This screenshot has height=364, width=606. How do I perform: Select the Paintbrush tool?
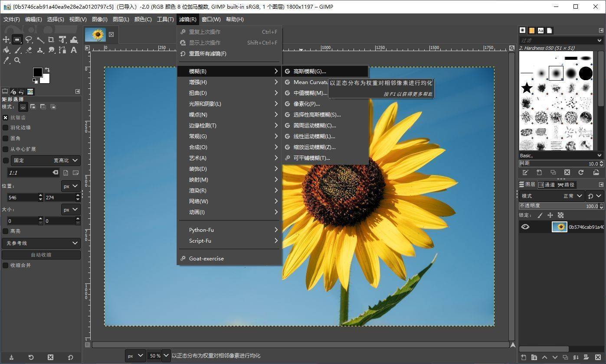pos(17,50)
